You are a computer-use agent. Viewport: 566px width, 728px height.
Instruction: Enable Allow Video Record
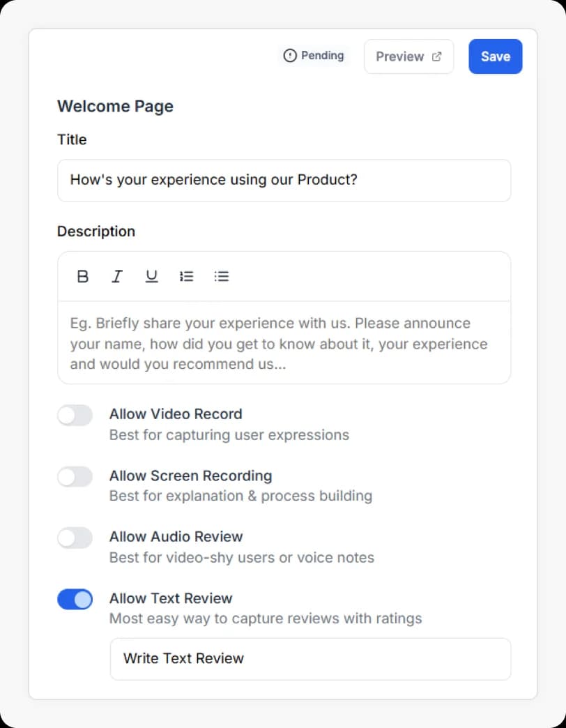coord(75,415)
